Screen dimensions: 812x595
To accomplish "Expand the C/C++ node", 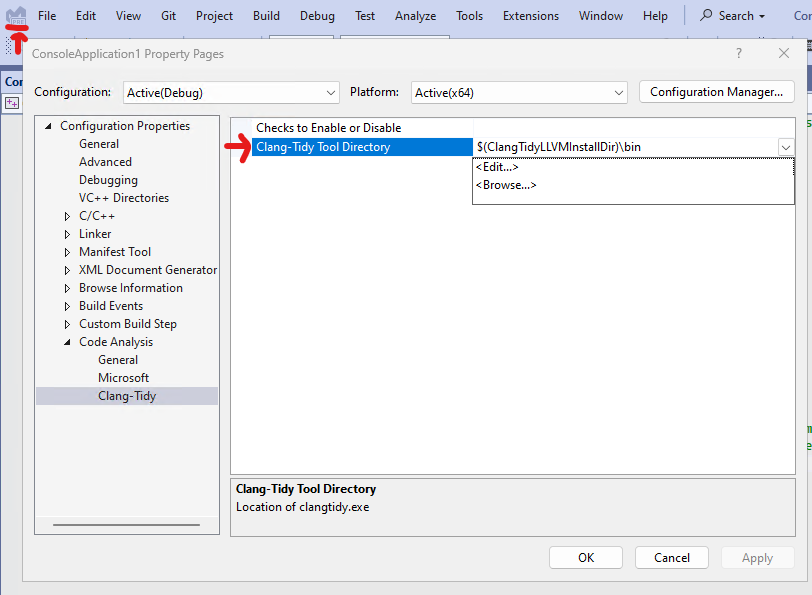I will tap(67, 216).
